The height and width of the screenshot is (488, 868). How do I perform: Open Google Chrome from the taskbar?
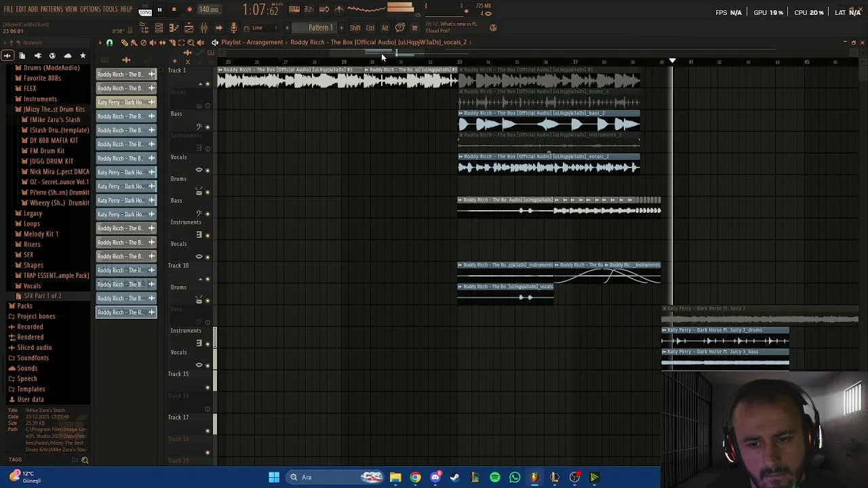click(416, 477)
